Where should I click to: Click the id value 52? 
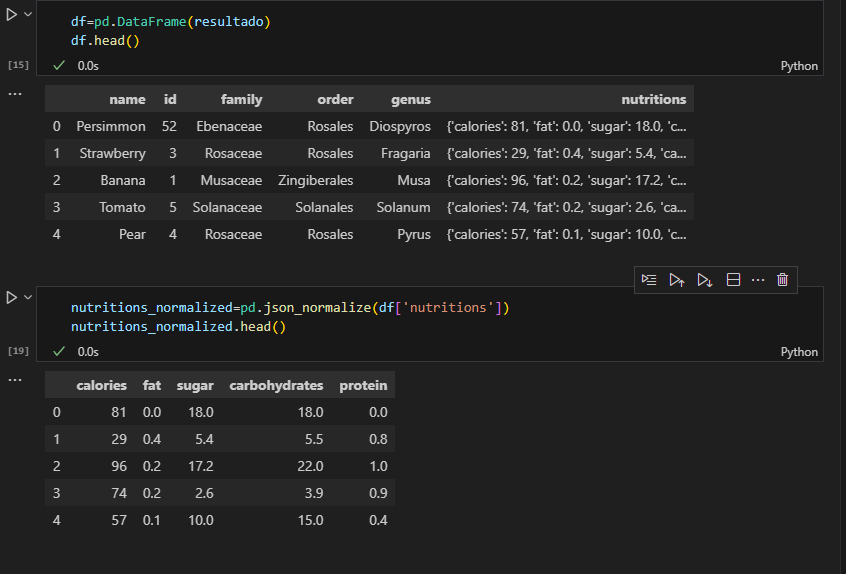coord(169,126)
